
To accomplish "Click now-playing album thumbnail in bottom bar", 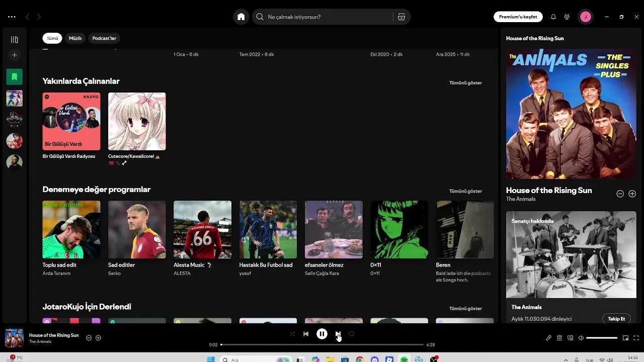I will (x=15, y=338).
